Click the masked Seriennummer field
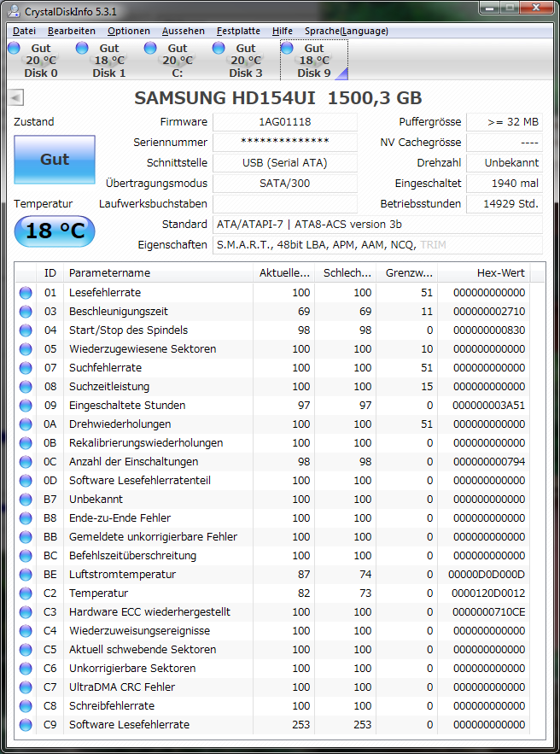The image size is (560, 754). (x=285, y=143)
